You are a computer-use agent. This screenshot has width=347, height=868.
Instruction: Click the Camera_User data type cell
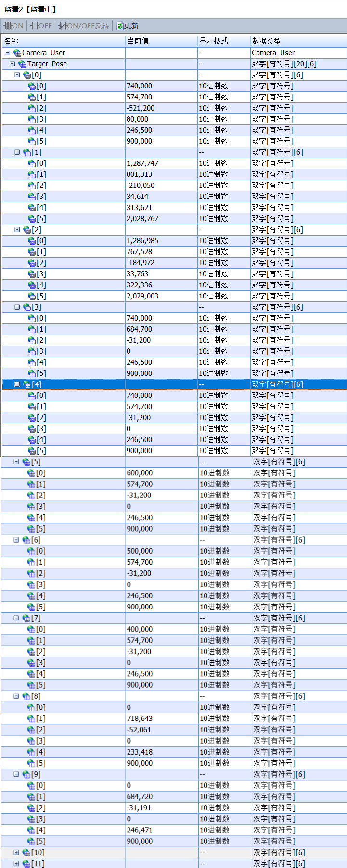(298, 52)
